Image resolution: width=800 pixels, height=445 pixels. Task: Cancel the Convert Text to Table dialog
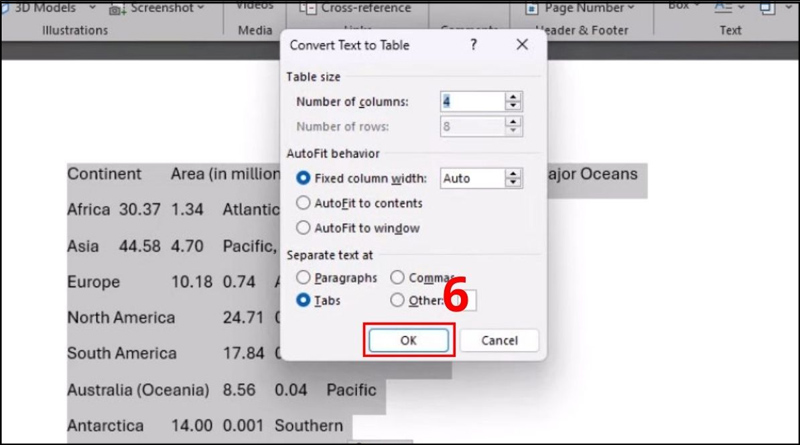click(499, 340)
